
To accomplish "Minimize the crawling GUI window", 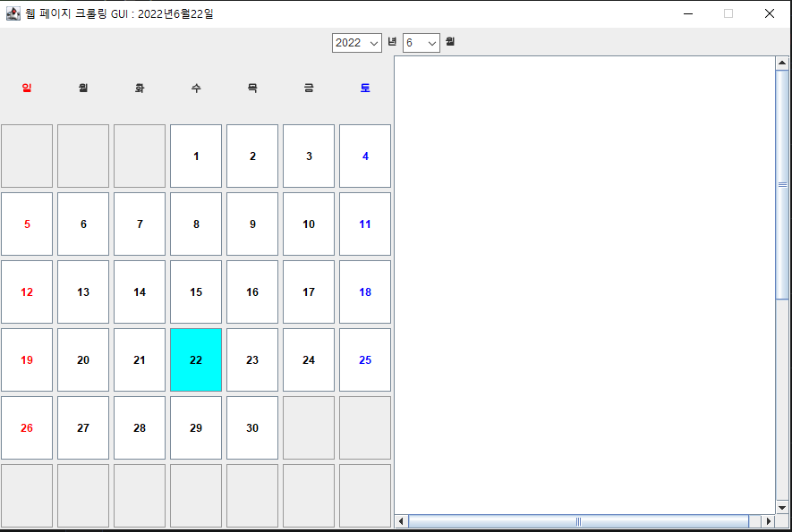I will [x=688, y=13].
